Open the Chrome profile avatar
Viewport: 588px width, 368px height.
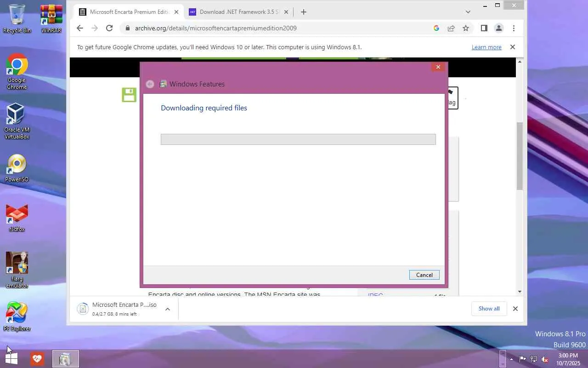click(498, 28)
